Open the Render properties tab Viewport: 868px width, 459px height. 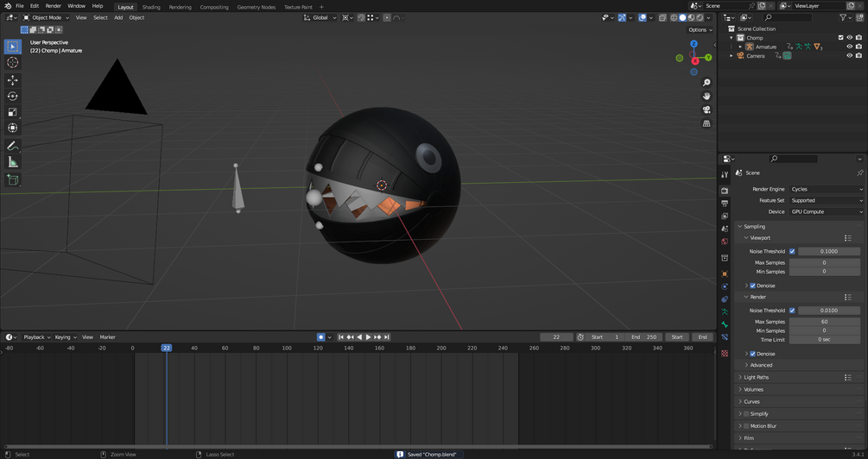click(x=725, y=190)
